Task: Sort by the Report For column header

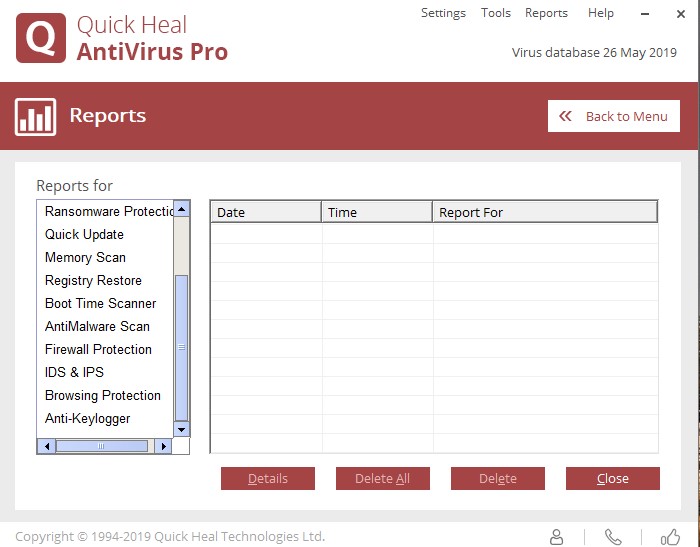Action: tap(545, 212)
